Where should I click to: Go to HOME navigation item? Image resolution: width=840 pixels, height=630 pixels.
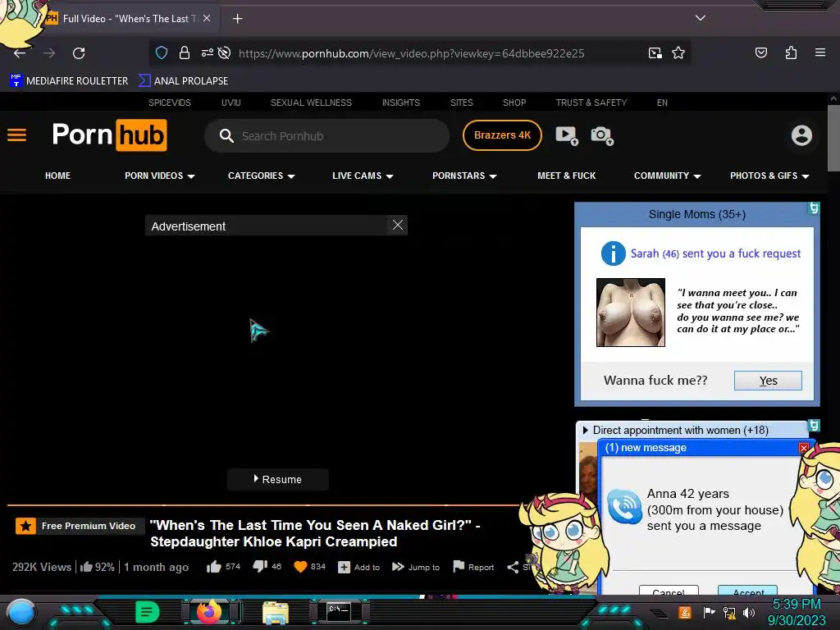[x=58, y=176]
